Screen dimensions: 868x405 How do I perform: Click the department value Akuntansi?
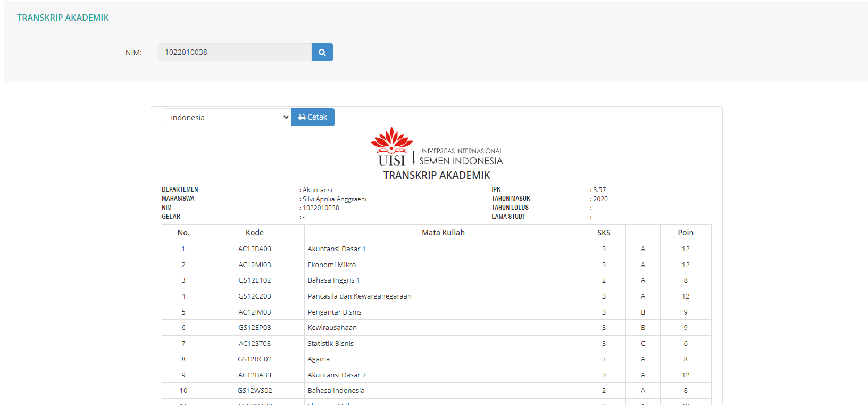pos(318,190)
